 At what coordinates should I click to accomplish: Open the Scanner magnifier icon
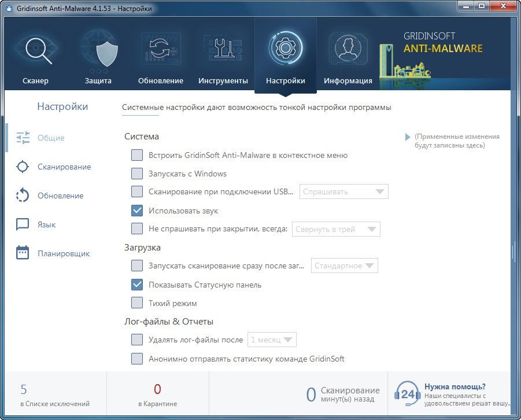pos(36,51)
